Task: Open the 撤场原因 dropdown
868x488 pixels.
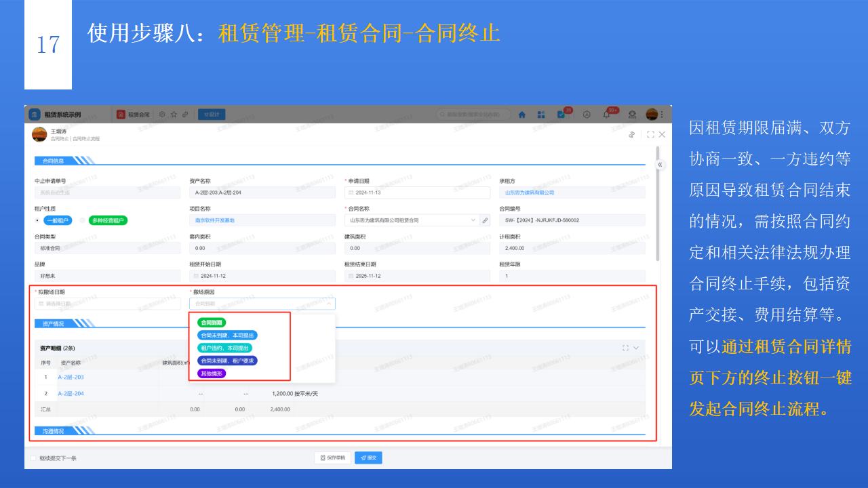Action: pyautogui.click(x=262, y=304)
